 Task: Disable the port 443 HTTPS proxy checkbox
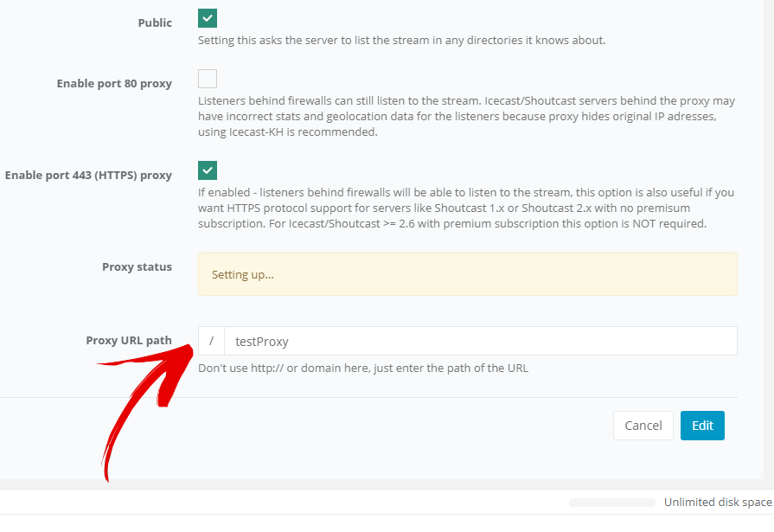click(208, 170)
